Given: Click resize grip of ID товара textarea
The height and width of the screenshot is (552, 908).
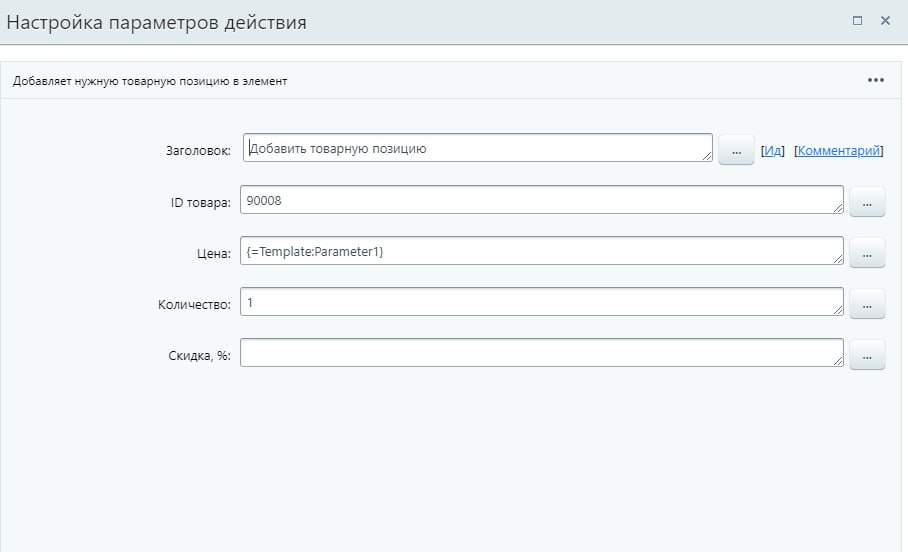Looking at the screenshot, I should pos(838,208).
